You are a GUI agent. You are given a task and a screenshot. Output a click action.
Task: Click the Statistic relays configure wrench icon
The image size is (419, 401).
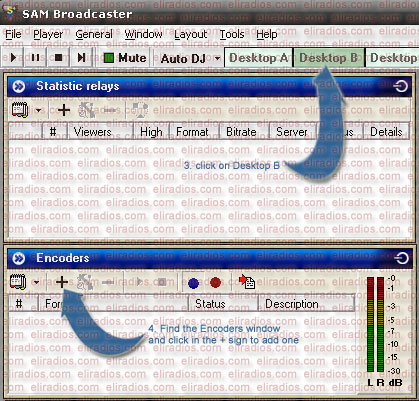point(87,110)
